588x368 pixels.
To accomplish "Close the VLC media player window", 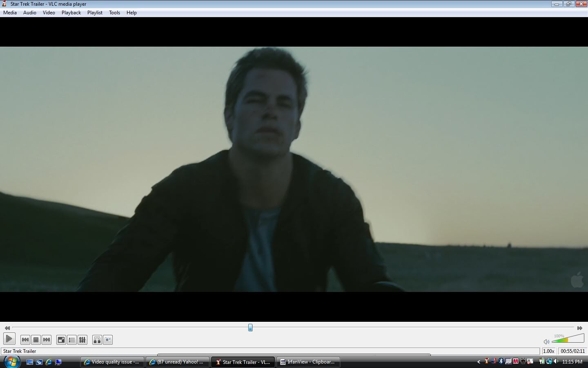I will (x=581, y=4).
